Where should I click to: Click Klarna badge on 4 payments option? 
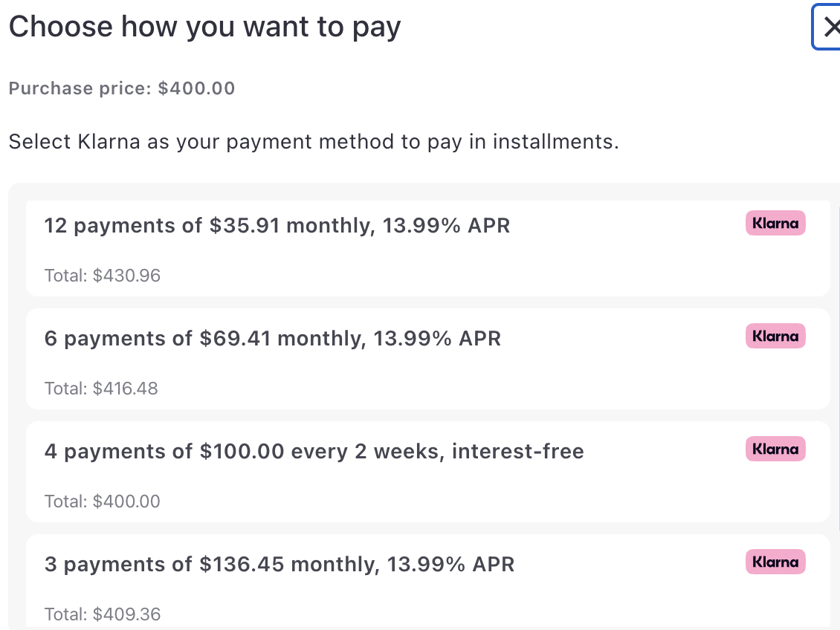tap(775, 449)
